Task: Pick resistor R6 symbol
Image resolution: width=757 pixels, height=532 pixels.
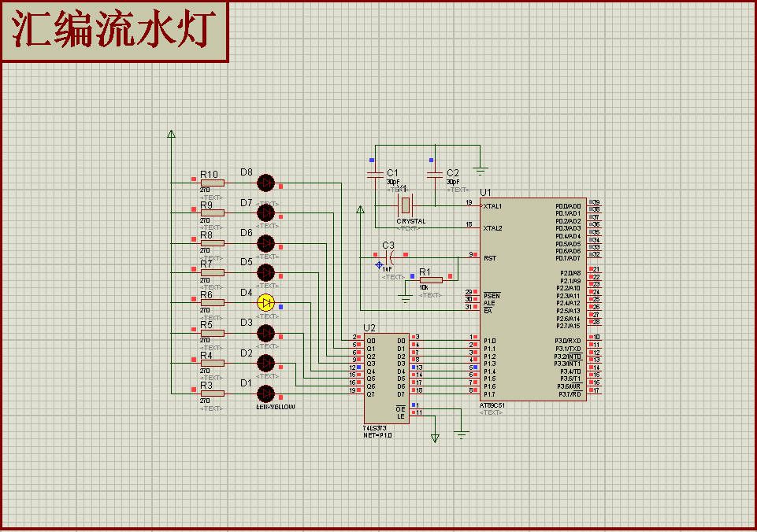Action: click(213, 303)
